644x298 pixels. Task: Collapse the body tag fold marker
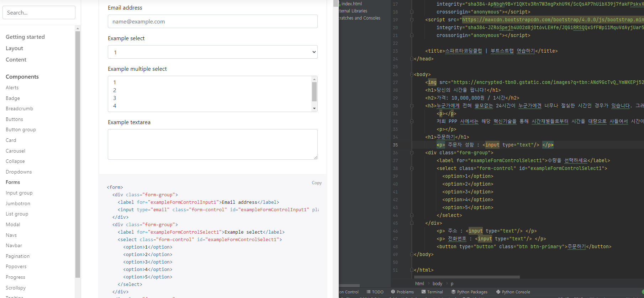412,75
